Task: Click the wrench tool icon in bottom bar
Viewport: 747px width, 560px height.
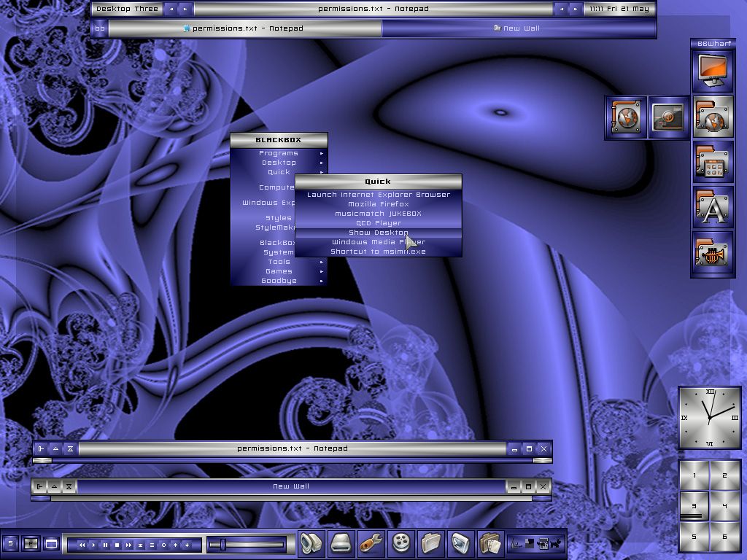Action: pyautogui.click(x=371, y=543)
